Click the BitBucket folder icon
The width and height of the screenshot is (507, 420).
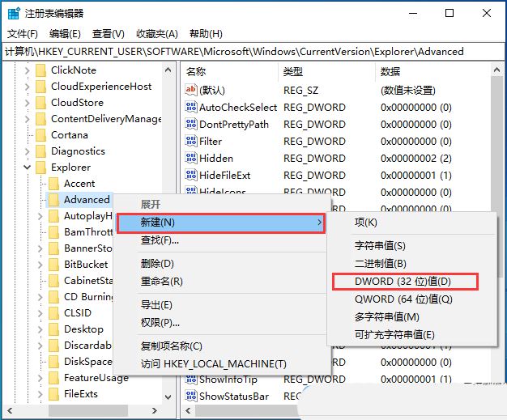coord(53,265)
